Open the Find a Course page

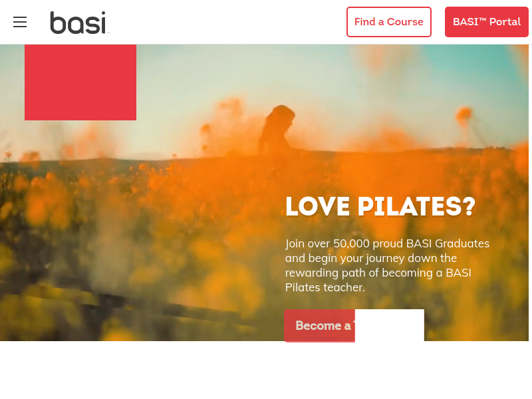pyautogui.click(x=389, y=22)
